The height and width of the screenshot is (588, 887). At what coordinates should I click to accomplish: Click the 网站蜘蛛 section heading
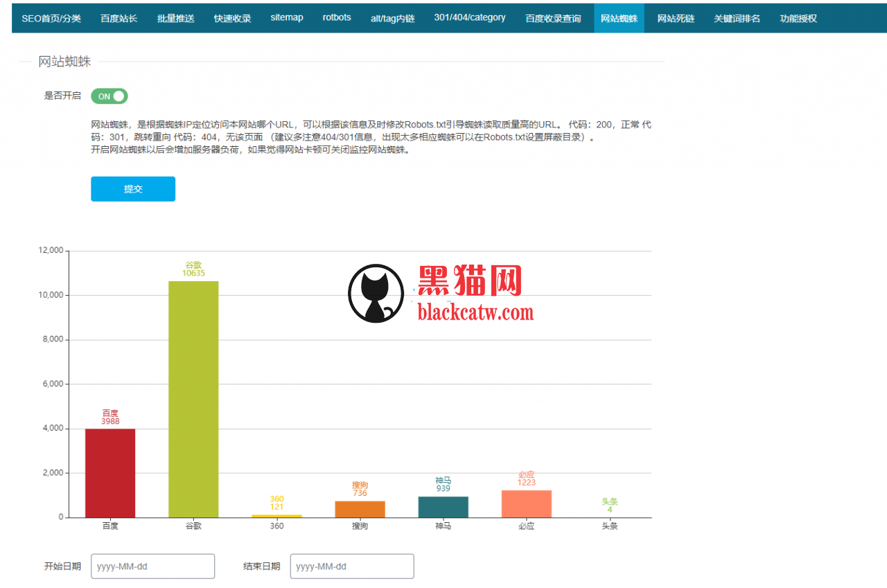pyautogui.click(x=64, y=62)
